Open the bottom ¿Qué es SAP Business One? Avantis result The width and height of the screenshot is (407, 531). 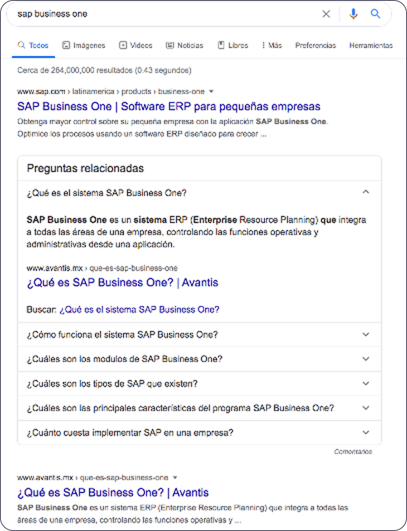113,492
